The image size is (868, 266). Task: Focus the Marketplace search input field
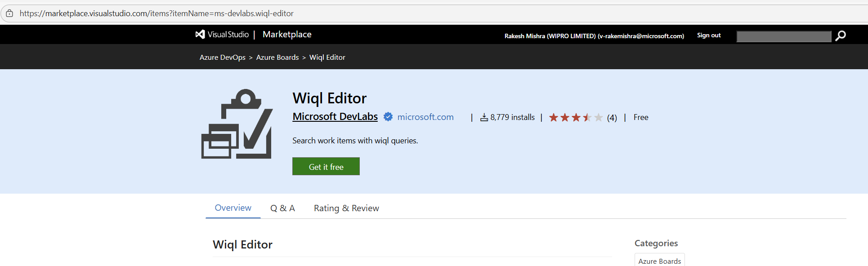(784, 36)
